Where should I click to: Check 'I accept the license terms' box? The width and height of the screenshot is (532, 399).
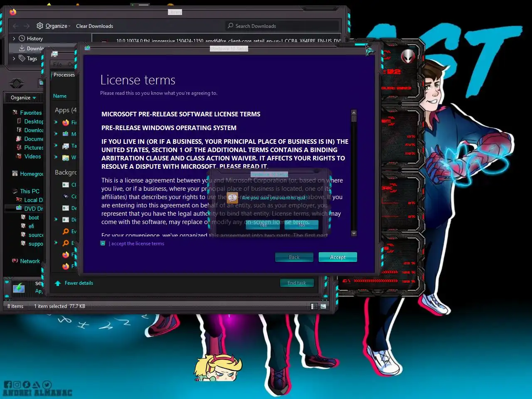pos(103,244)
